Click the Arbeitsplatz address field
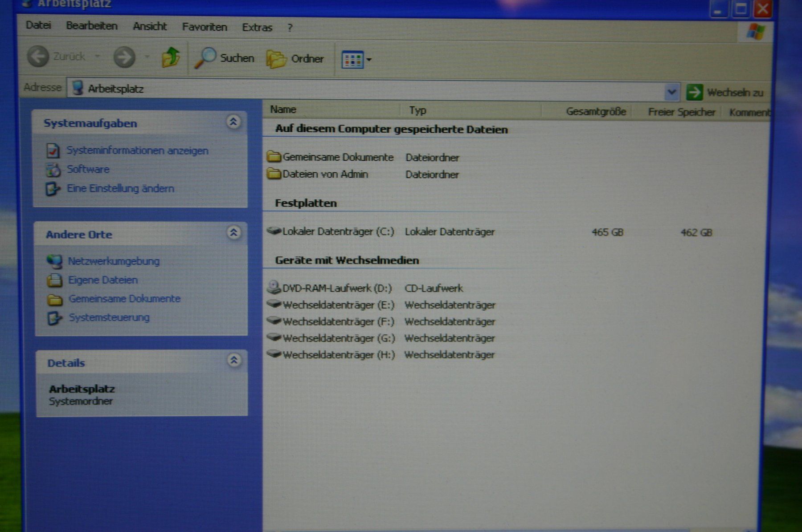The height and width of the screenshot is (532, 802). 372,89
